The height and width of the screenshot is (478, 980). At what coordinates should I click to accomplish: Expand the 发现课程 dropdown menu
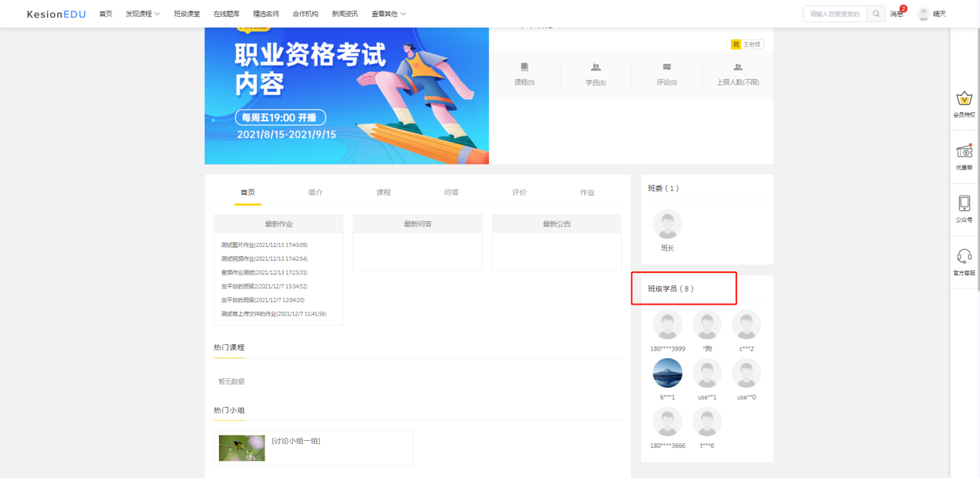[143, 14]
